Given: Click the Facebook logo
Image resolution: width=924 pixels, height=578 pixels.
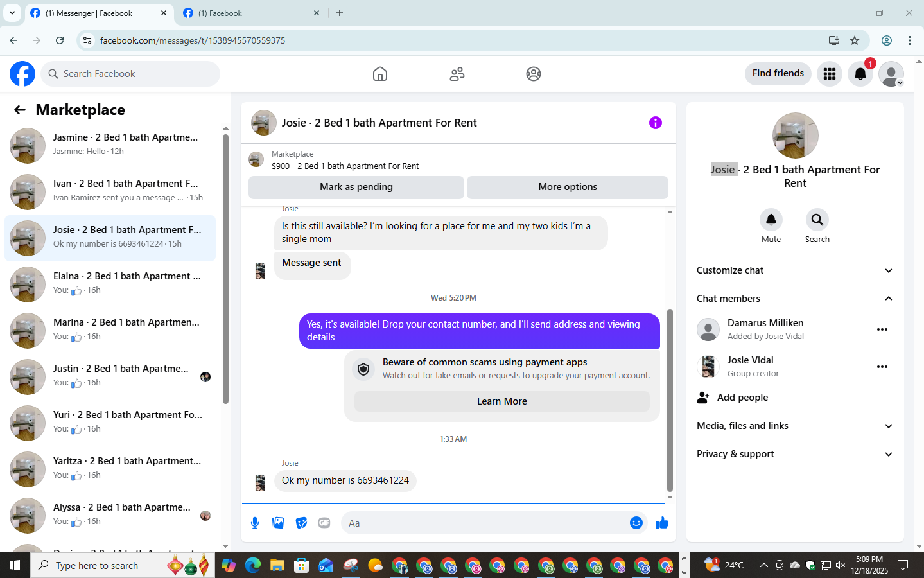Looking at the screenshot, I should pos(22,74).
